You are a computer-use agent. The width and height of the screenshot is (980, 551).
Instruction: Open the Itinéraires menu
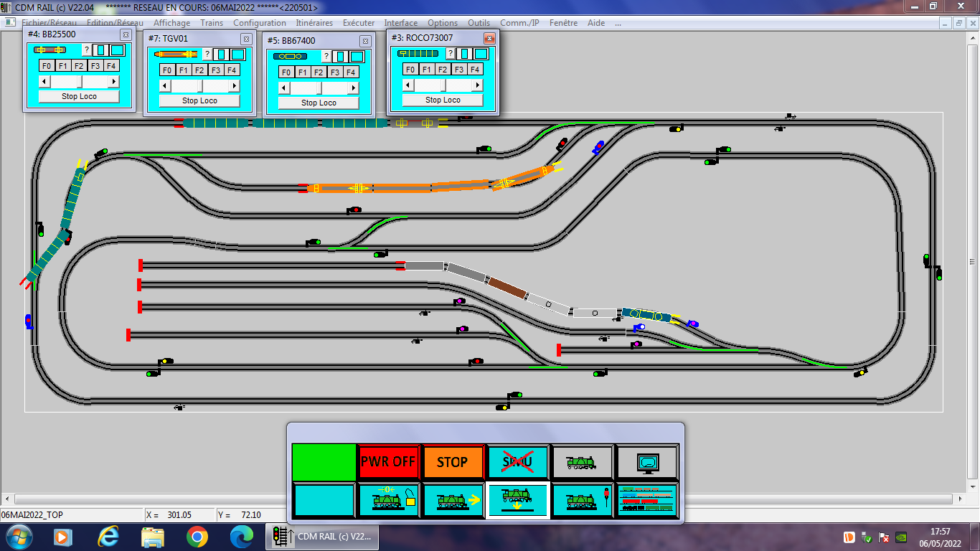click(x=314, y=23)
